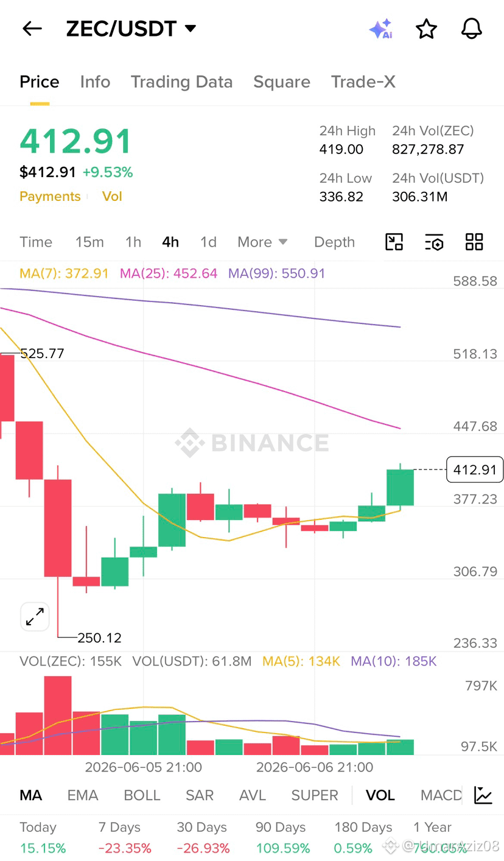Tap the 24h High value 419.00
504x861 pixels.
click(x=341, y=149)
